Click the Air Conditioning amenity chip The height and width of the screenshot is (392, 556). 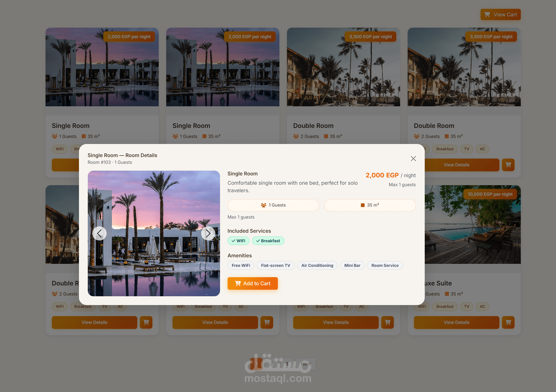[x=317, y=265]
